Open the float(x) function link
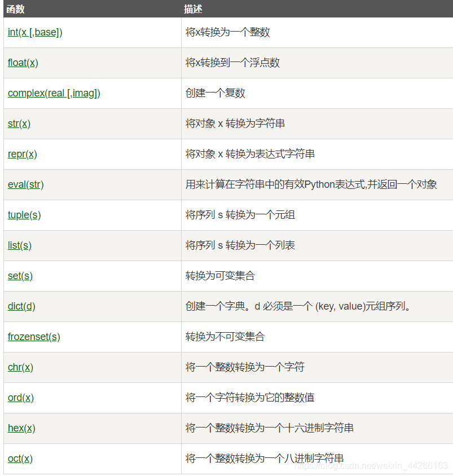This screenshot has width=453, height=476. coord(23,63)
